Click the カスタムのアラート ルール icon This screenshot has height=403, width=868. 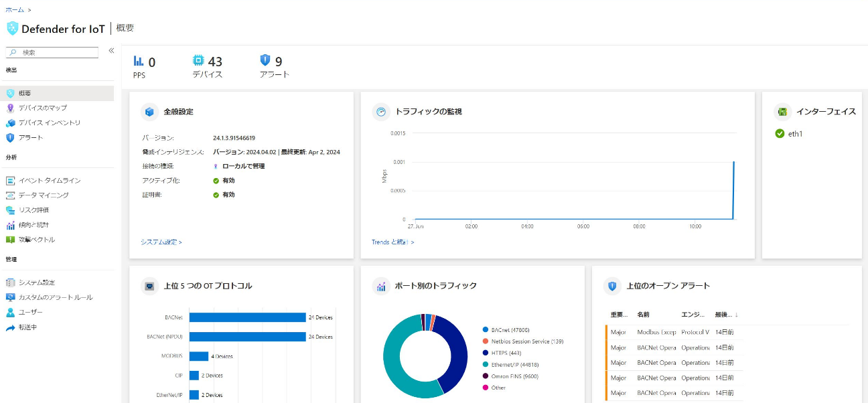10,297
